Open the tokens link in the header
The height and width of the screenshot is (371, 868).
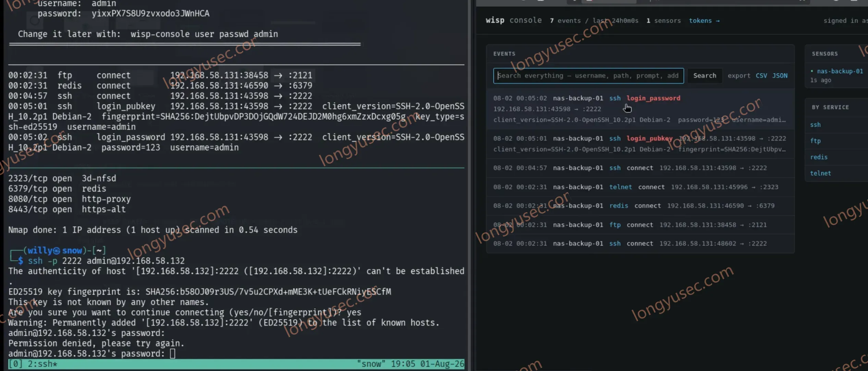click(704, 21)
